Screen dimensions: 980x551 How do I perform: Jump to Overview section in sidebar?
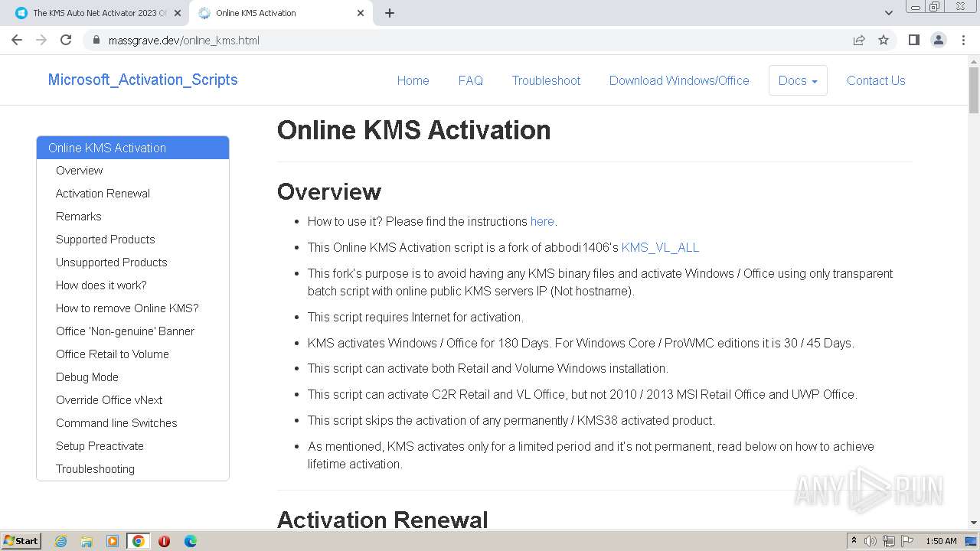pos(132,171)
